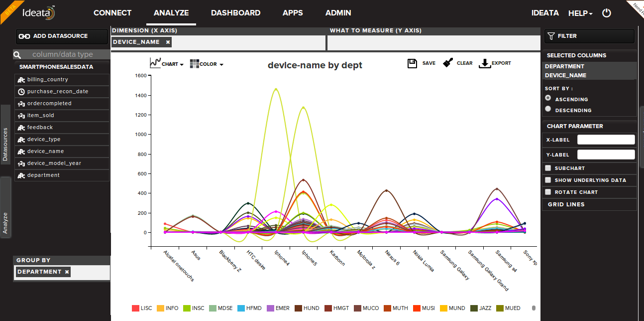Click the MUSI legend swatch
Viewport: 644px width, 321px height.
click(417, 308)
